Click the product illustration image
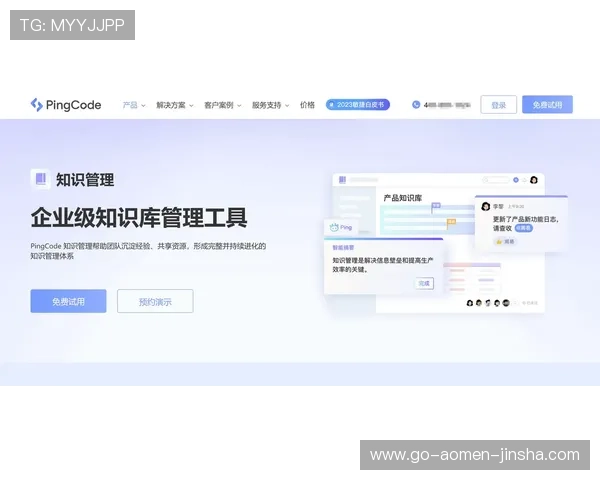The height and width of the screenshot is (480, 600). coord(445,243)
